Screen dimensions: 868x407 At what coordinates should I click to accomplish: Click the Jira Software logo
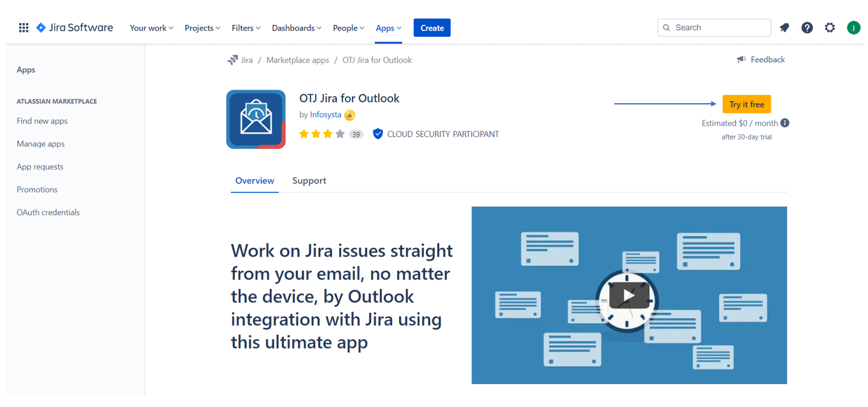tap(74, 27)
